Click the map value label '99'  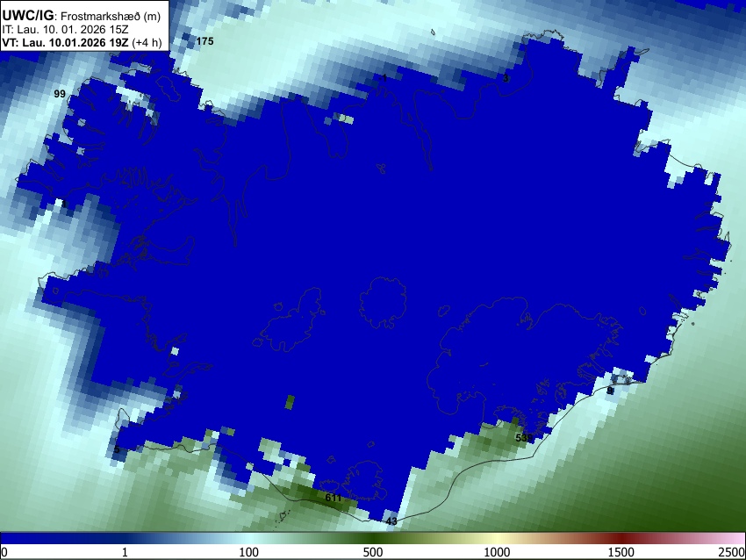pyautogui.click(x=60, y=94)
